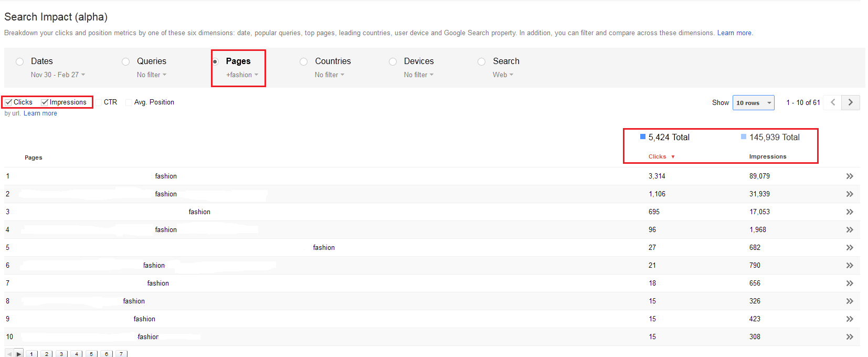
Task: Click play arrow in bottom pagination
Action: [19, 354]
